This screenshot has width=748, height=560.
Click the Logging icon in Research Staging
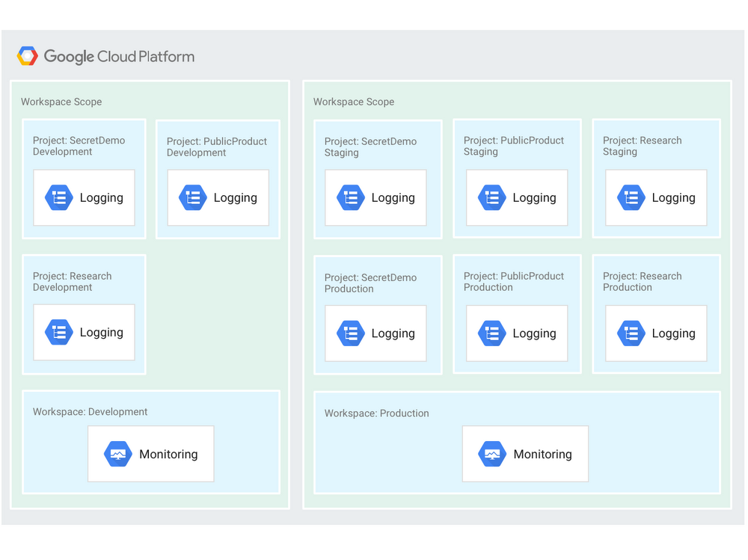(x=631, y=197)
